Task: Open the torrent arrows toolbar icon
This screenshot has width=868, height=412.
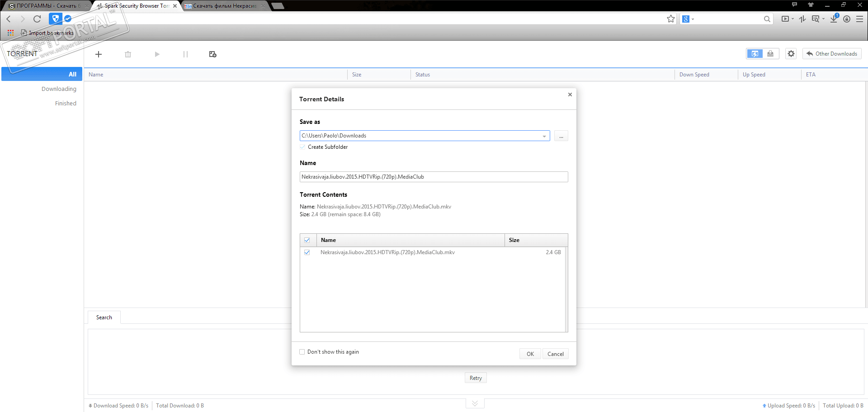Action: 802,19
